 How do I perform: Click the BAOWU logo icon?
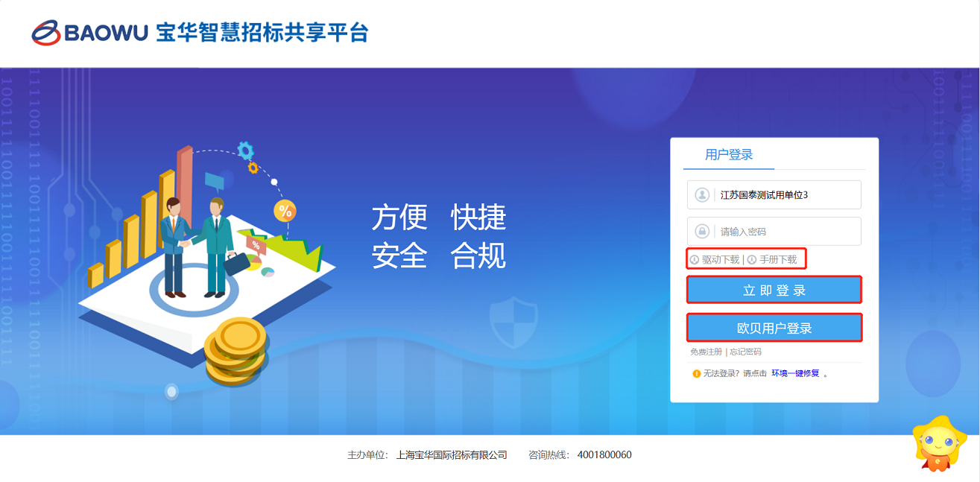coord(45,34)
